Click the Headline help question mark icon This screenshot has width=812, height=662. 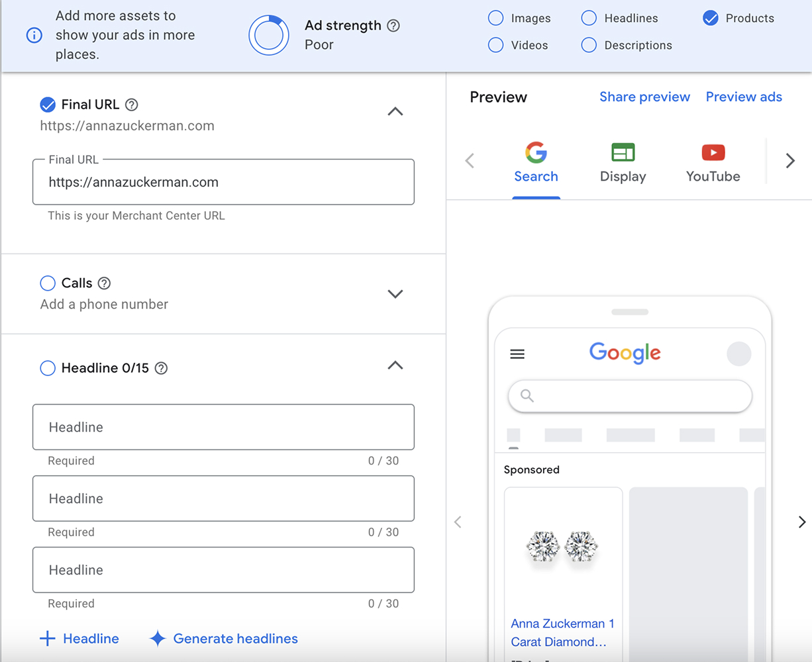[x=161, y=368]
